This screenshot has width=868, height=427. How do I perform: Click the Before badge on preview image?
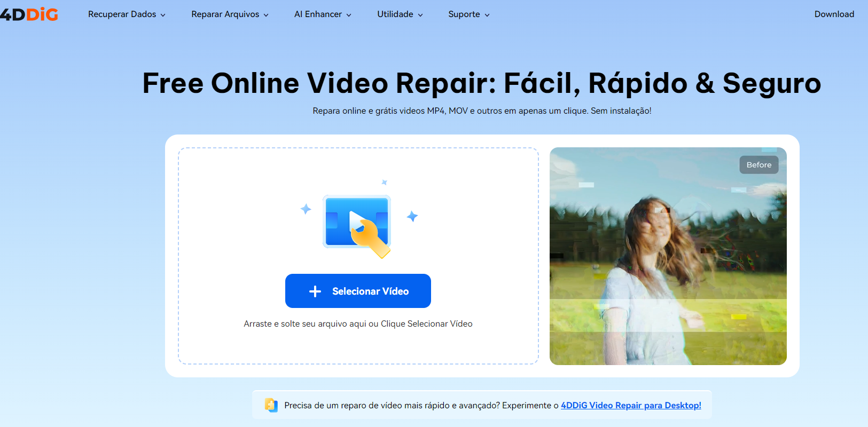(758, 165)
